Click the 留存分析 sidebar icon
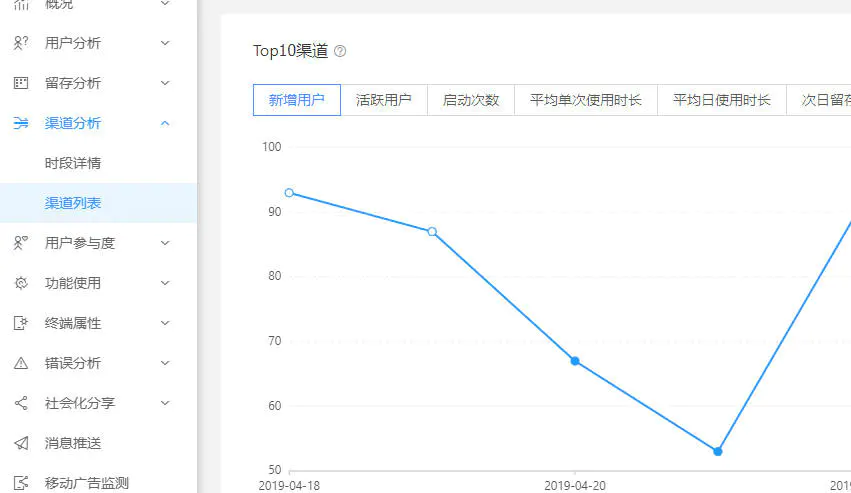Viewport: 851px width, 493px height. click(21, 83)
